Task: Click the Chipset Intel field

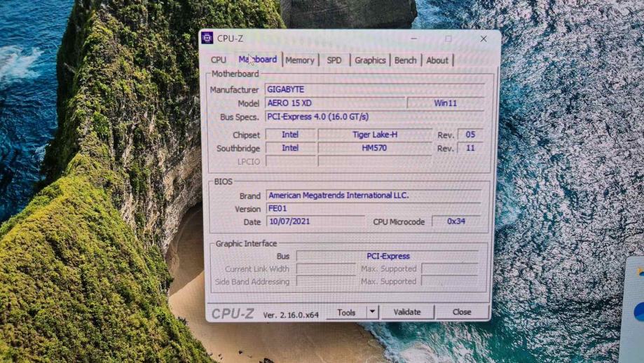Action: point(290,135)
